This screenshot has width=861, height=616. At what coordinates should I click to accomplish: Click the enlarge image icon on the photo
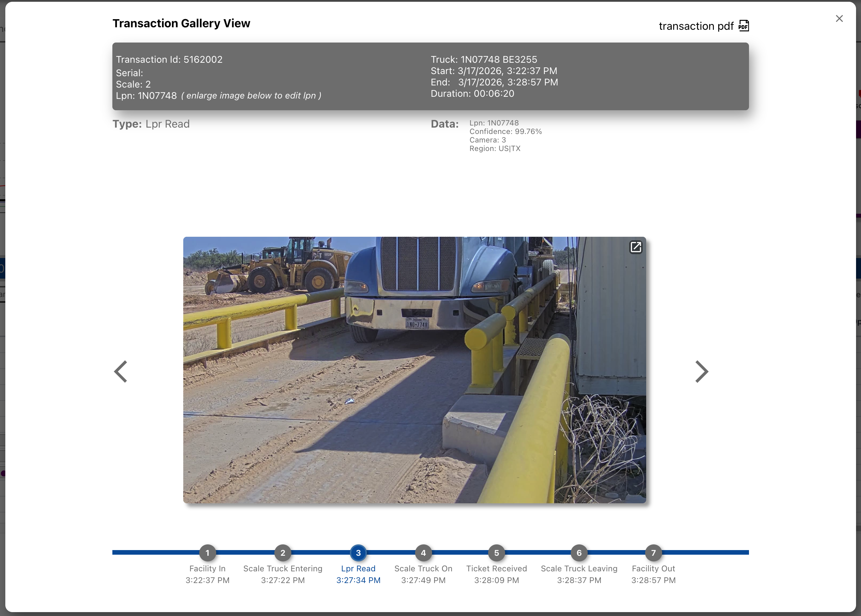click(x=636, y=247)
